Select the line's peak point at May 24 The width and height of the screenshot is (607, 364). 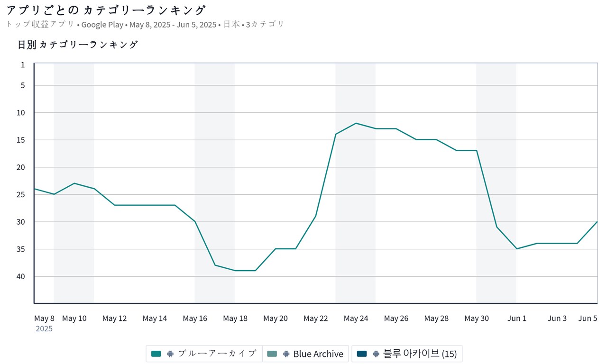point(356,123)
